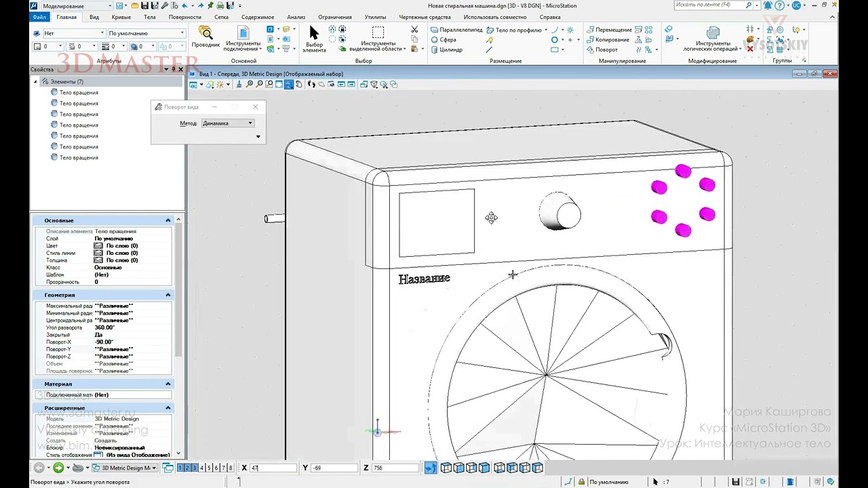
Task: Click the Копирование tool
Action: click(612, 40)
